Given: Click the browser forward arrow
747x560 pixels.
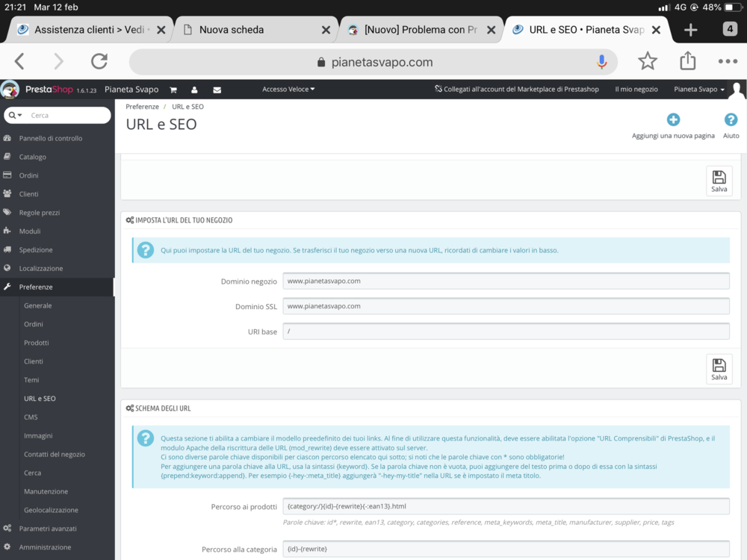Looking at the screenshot, I should pyautogui.click(x=58, y=61).
